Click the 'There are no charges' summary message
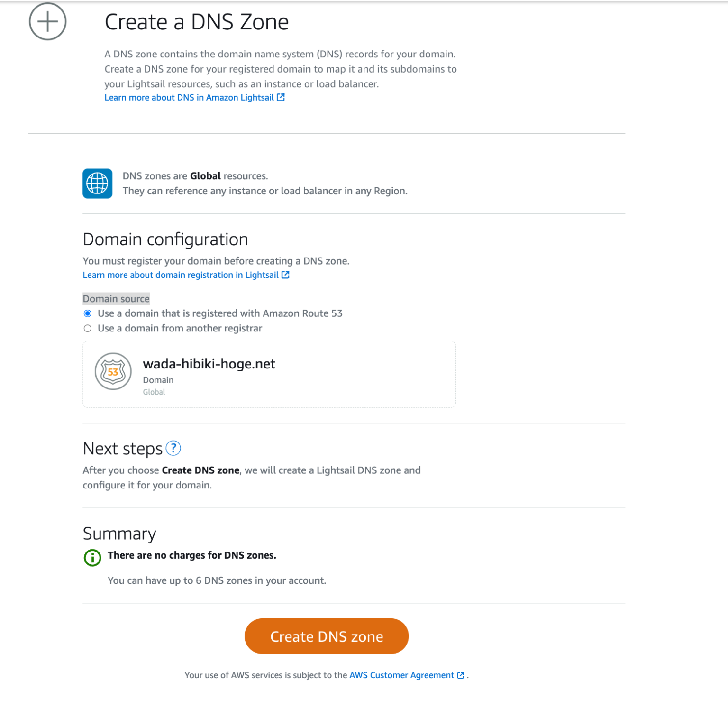The width and height of the screenshot is (728, 709). tap(191, 555)
